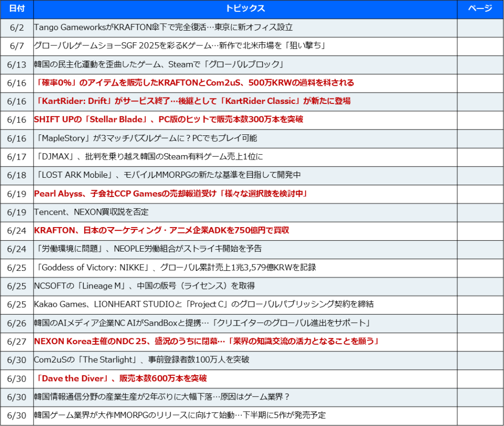Click the 6/18 date cell
504x426 pixels.
(17, 175)
